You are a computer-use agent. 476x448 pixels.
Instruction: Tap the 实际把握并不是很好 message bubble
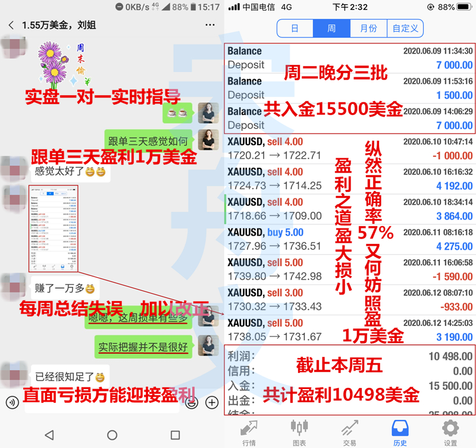[x=143, y=347]
